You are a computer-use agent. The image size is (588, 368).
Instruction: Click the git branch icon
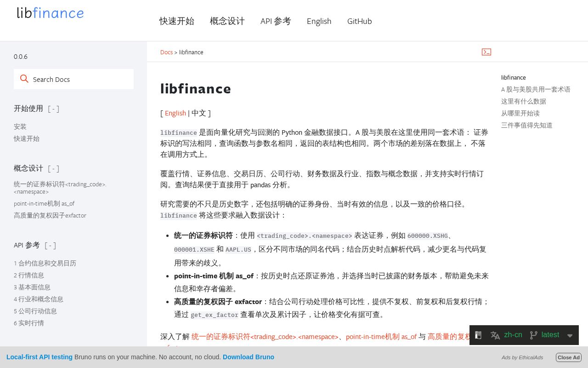tap(533, 335)
